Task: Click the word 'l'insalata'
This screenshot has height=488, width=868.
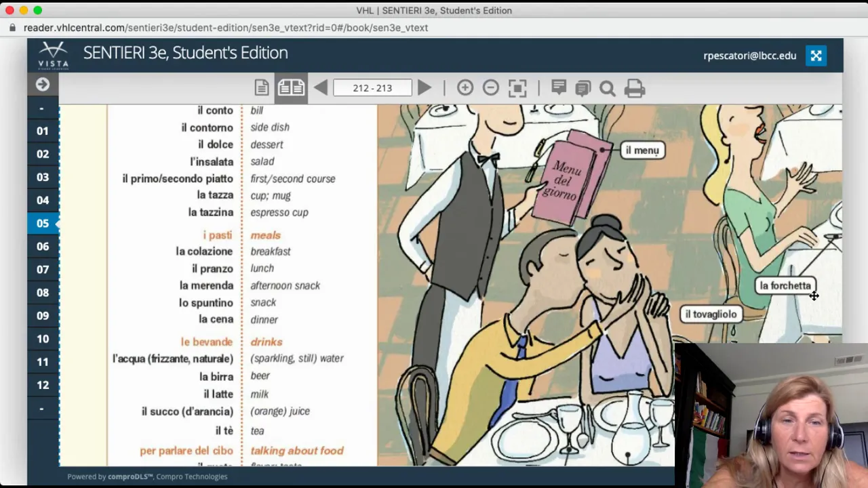Action: [x=212, y=161]
